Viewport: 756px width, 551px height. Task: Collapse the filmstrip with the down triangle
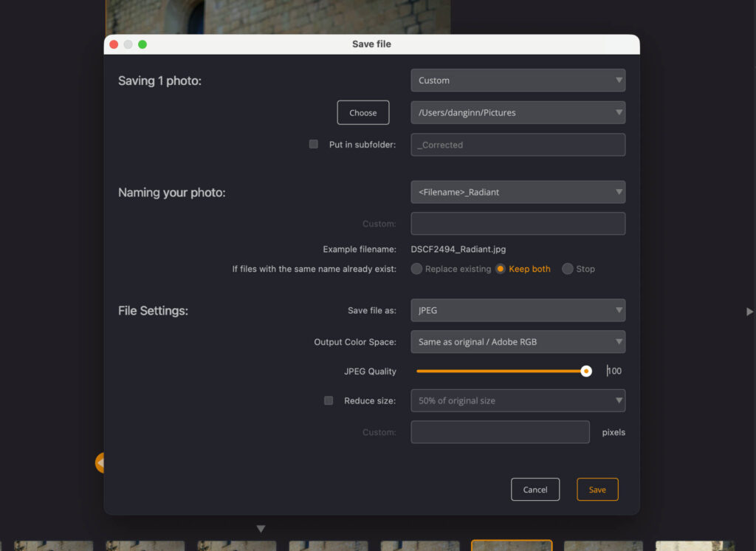[261, 529]
